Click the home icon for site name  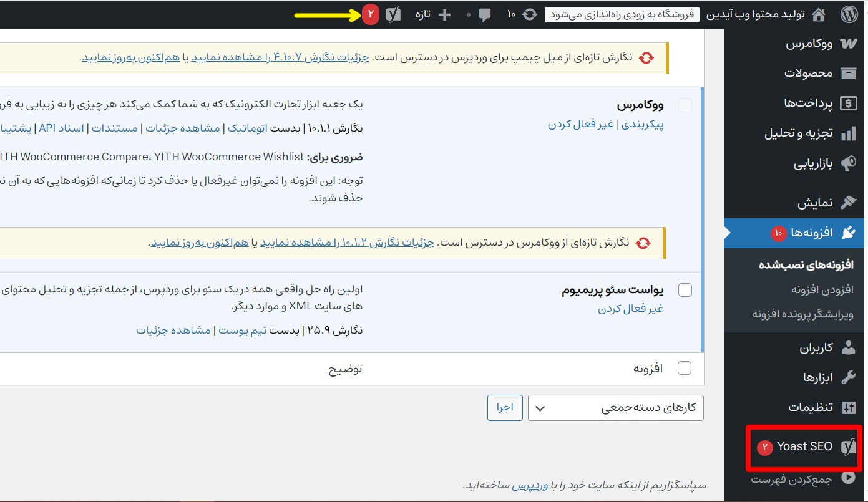819,14
